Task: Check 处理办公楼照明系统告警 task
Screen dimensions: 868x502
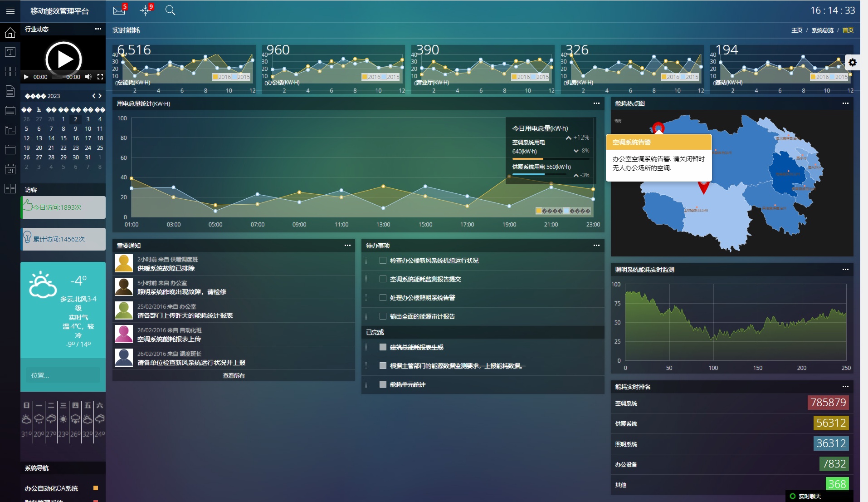Action: (x=383, y=298)
